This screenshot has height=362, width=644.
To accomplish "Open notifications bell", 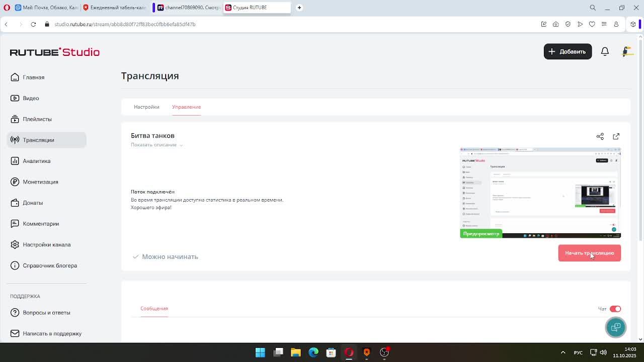I will pos(605,51).
